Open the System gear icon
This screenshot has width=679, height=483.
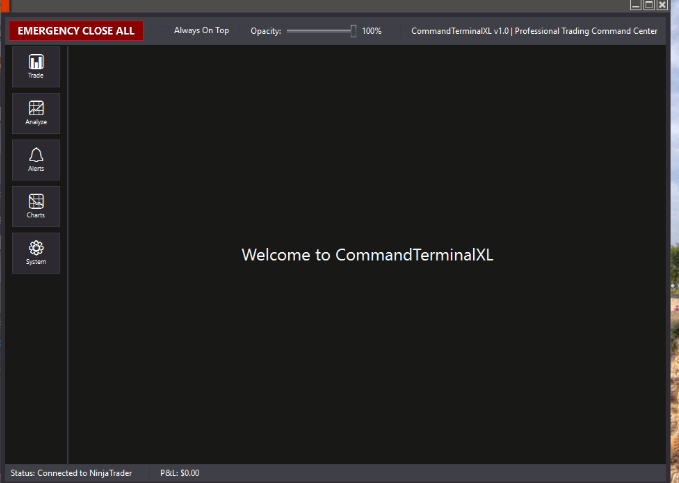pyautogui.click(x=36, y=252)
